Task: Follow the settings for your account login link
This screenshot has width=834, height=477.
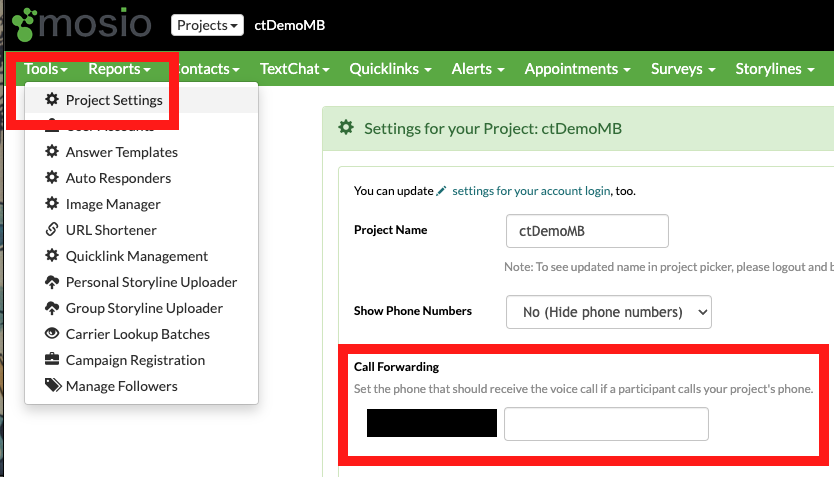Action: (531, 191)
